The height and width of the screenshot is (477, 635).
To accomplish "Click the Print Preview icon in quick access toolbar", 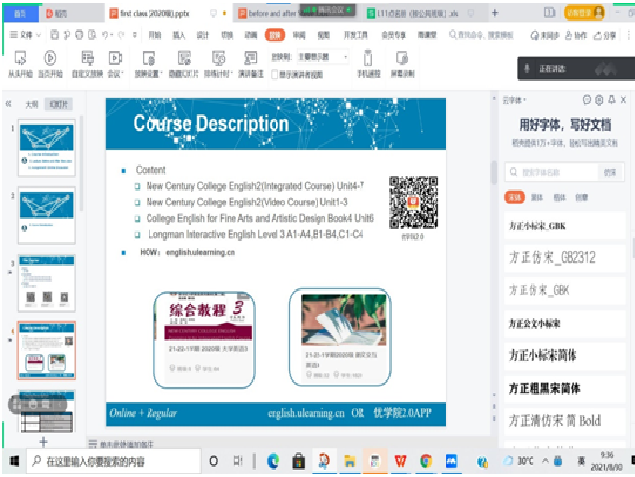I will (x=92, y=35).
